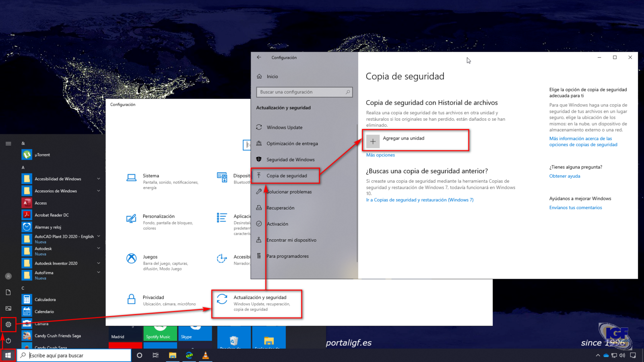Click the Buscar una configuración search field
644x362 pixels.
pyautogui.click(x=302, y=92)
